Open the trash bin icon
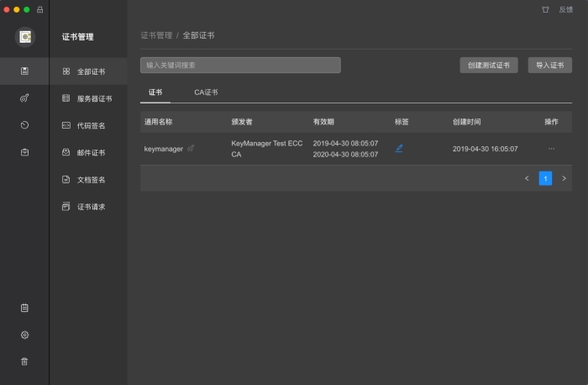Image resolution: width=588 pixels, height=385 pixels. (24, 361)
